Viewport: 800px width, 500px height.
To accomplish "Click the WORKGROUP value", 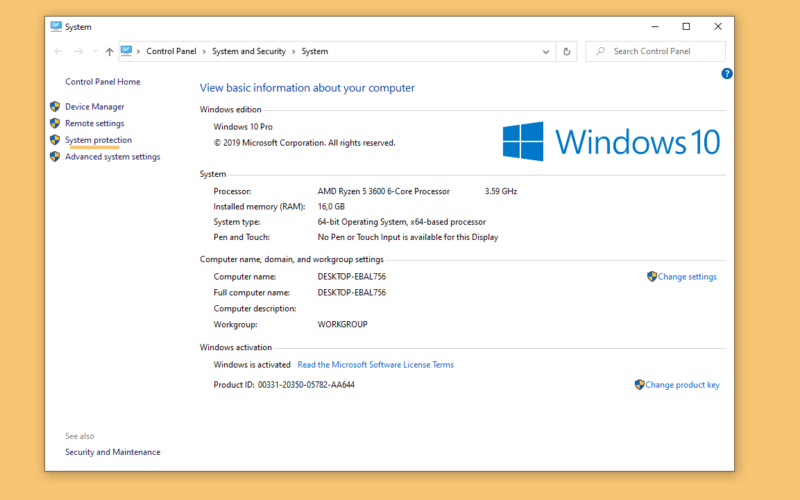I will point(342,324).
